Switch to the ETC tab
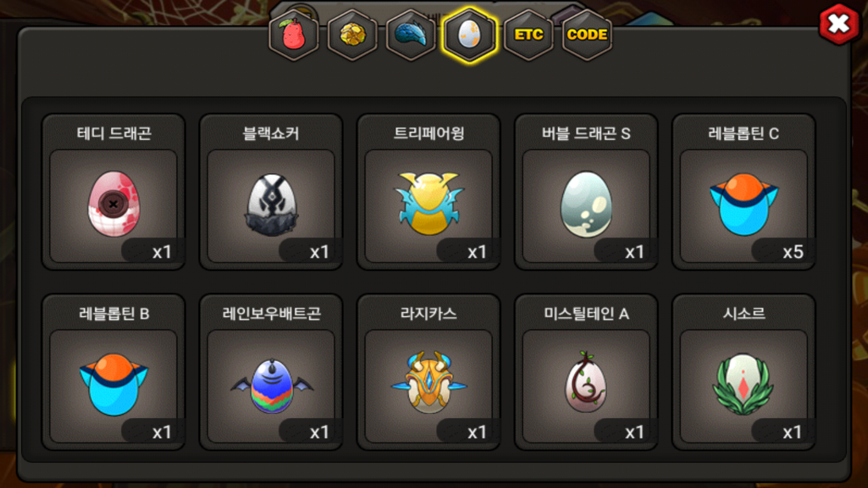The image size is (868, 488). point(528,35)
